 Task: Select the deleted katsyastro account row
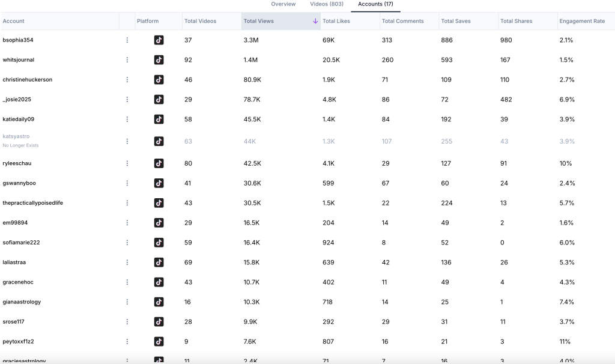pos(16,137)
